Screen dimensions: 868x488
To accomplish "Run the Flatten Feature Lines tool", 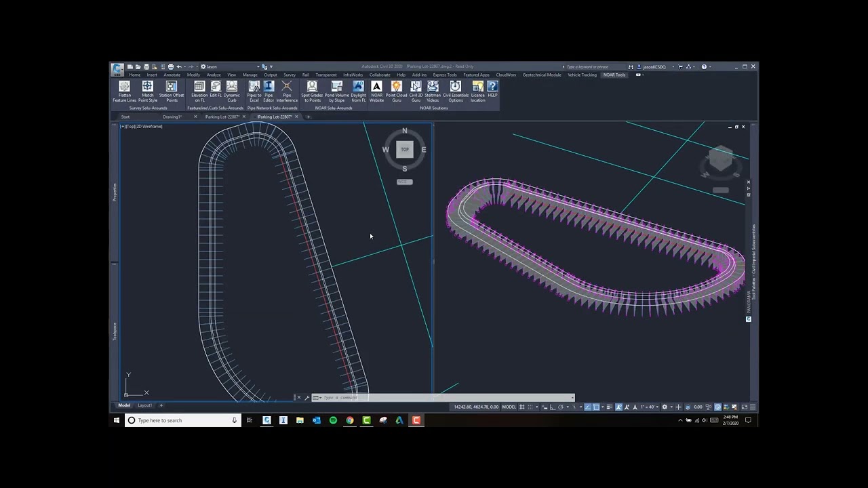I will pyautogui.click(x=124, y=91).
